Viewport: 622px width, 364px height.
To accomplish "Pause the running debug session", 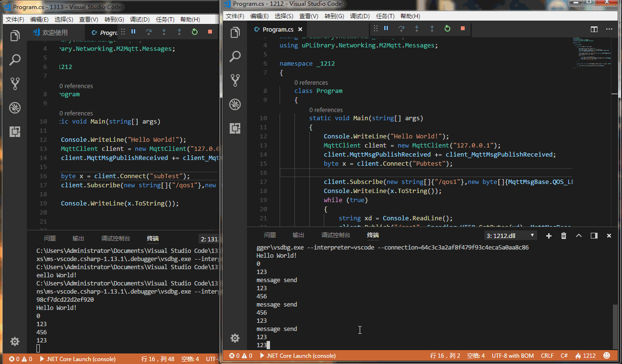I will click(x=386, y=28).
